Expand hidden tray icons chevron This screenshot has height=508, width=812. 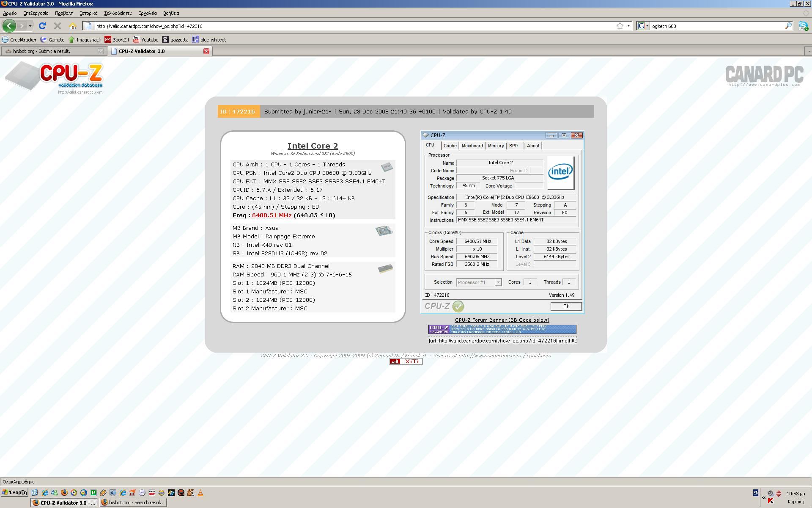pos(764,497)
